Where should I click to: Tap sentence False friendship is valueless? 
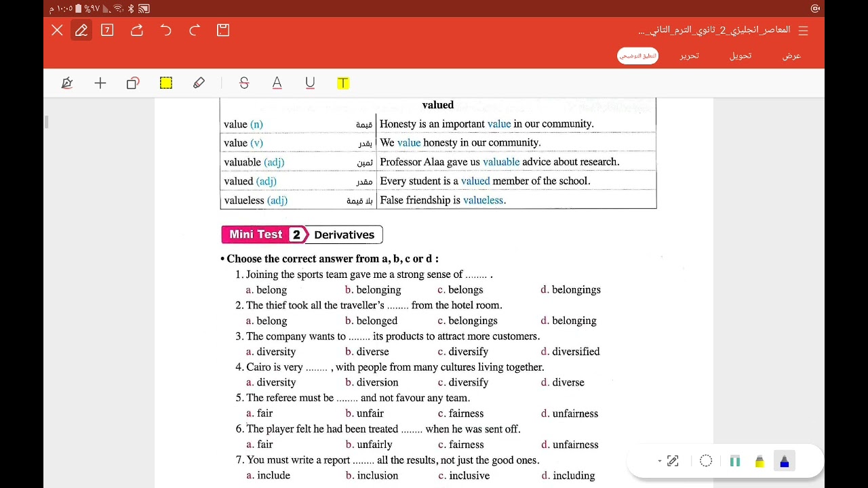(x=443, y=200)
